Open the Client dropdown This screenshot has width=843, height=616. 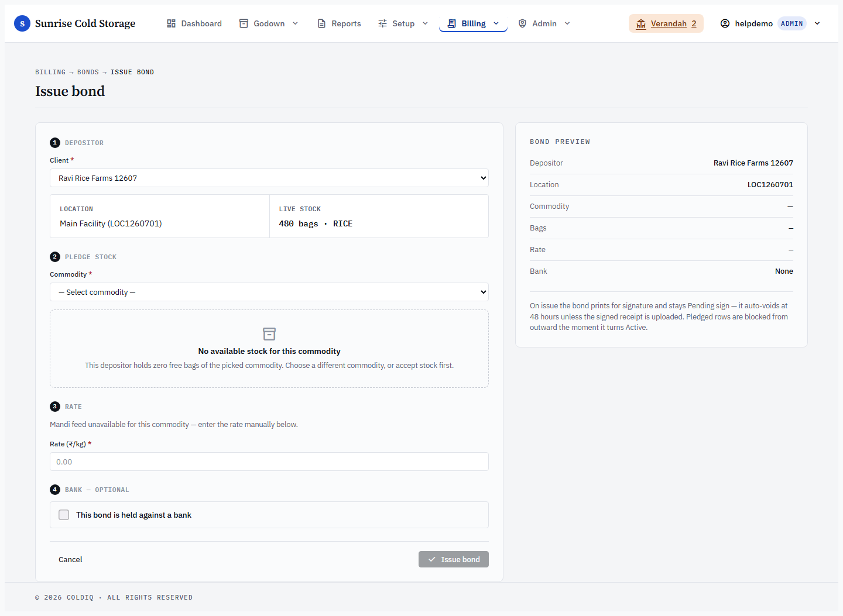(269, 178)
